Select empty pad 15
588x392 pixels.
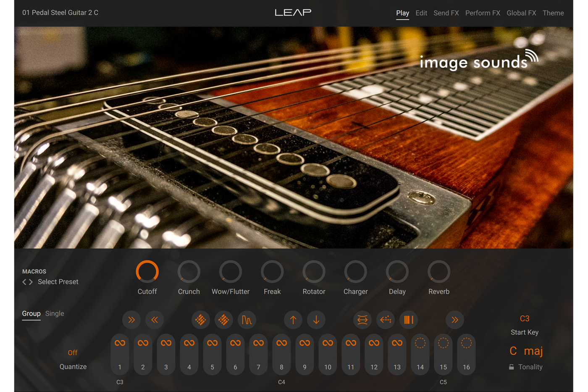[x=443, y=354]
